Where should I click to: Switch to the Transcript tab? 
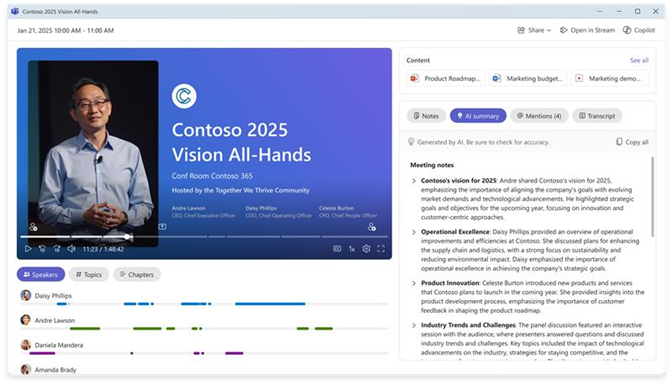pos(597,116)
